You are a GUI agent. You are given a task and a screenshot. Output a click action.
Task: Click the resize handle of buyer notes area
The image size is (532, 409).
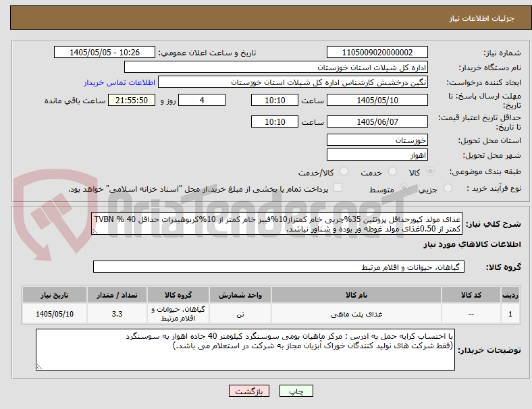[x=39, y=366]
